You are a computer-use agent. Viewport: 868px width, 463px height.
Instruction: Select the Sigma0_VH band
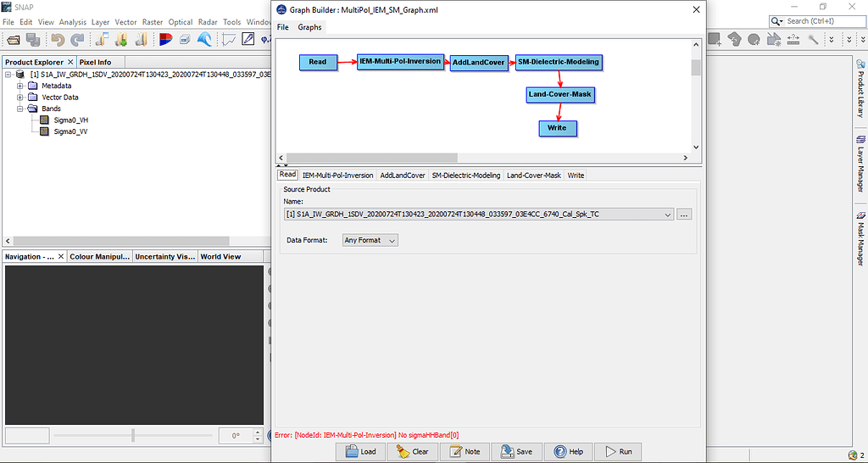click(x=71, y=120)
